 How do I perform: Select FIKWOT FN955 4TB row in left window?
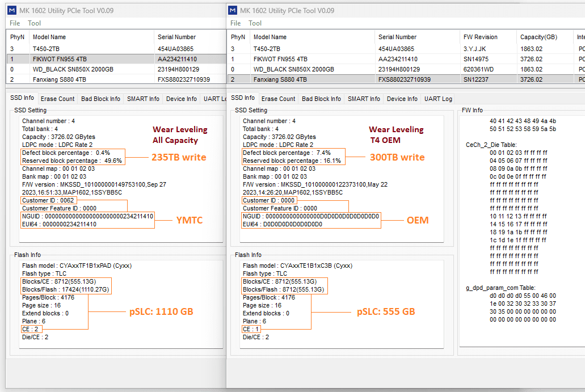click(116, 59)
